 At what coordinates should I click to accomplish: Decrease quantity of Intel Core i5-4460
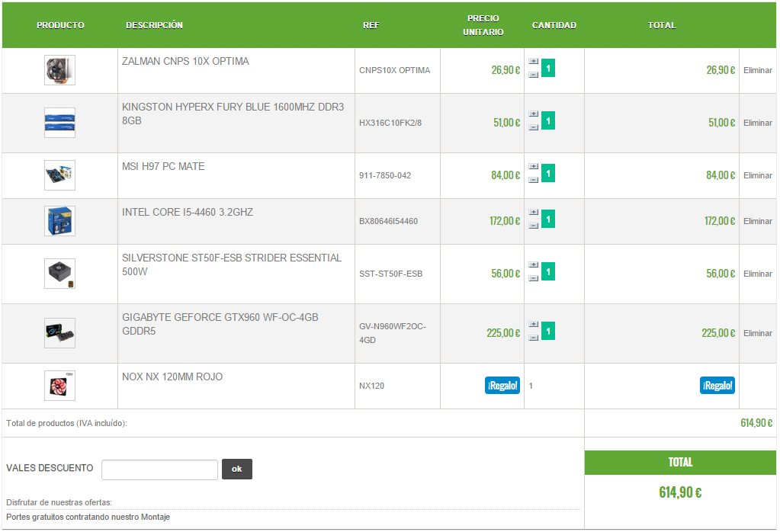click(533, 226)
